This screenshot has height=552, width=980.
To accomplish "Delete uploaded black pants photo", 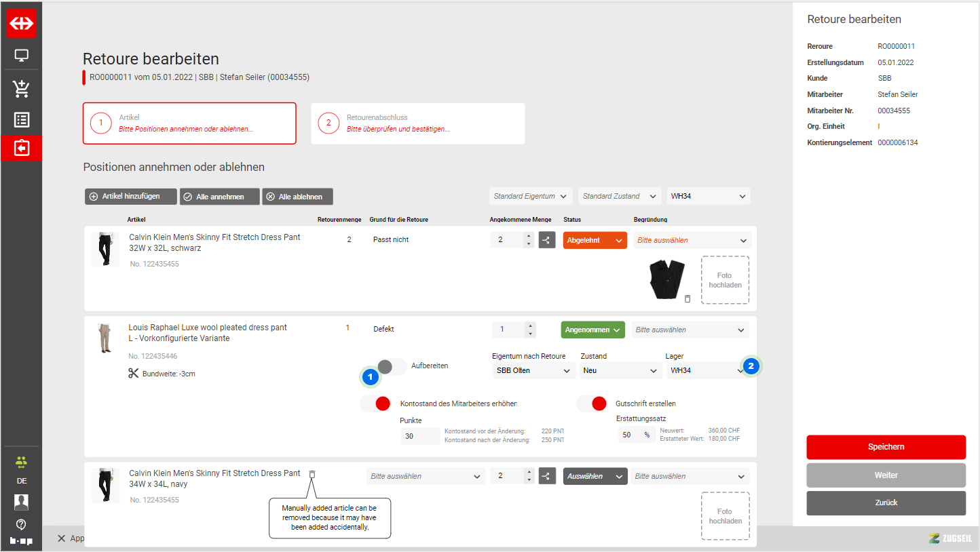I will tap(687, 298).
